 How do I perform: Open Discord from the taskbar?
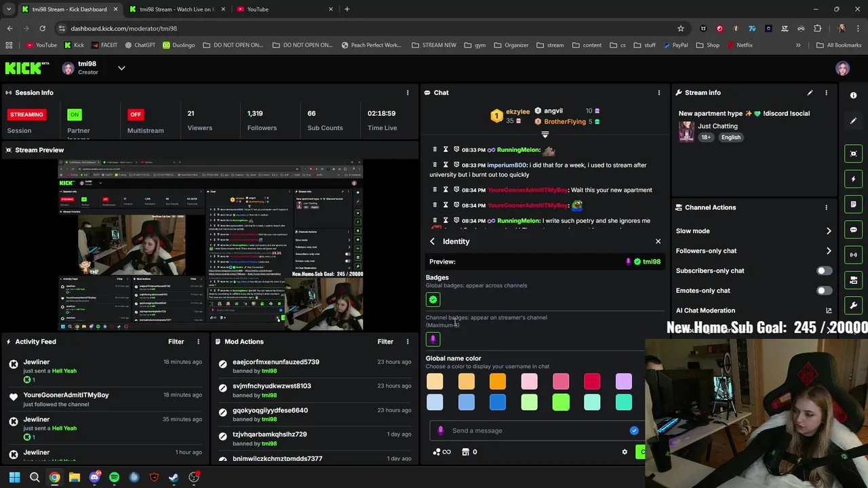(94, 477)
